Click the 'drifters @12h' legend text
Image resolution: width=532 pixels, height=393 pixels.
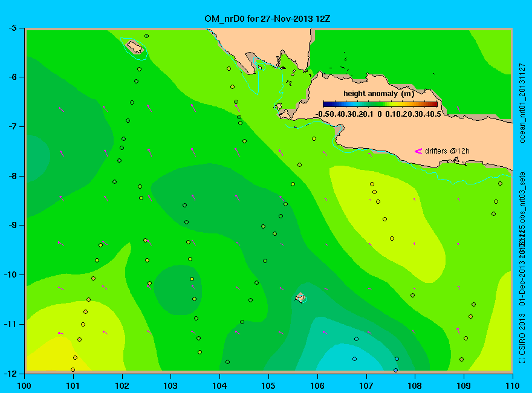coord(447,151)
